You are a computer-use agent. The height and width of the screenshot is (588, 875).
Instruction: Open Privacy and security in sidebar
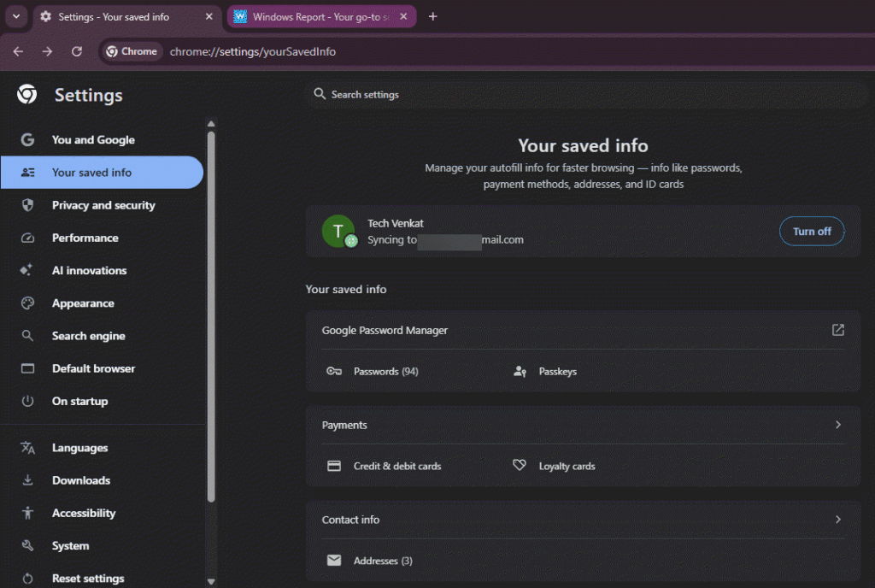[x=102, y=205]
